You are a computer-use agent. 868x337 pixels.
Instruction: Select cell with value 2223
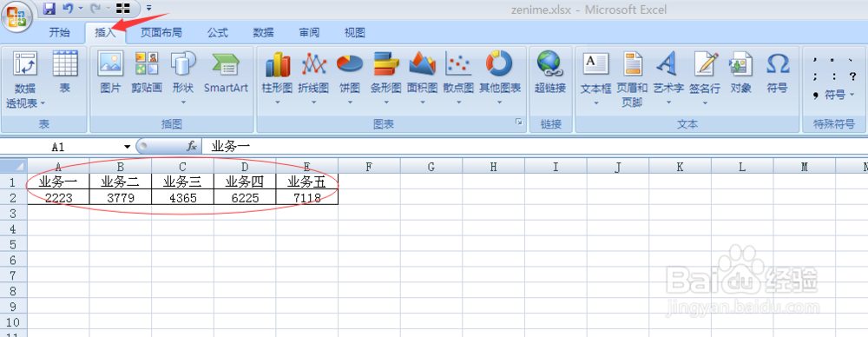point(59,197)
